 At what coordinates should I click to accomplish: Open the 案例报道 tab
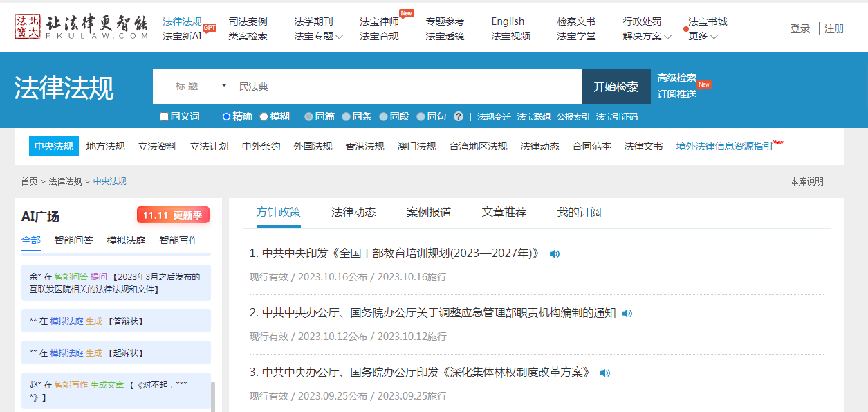point(430,213)
